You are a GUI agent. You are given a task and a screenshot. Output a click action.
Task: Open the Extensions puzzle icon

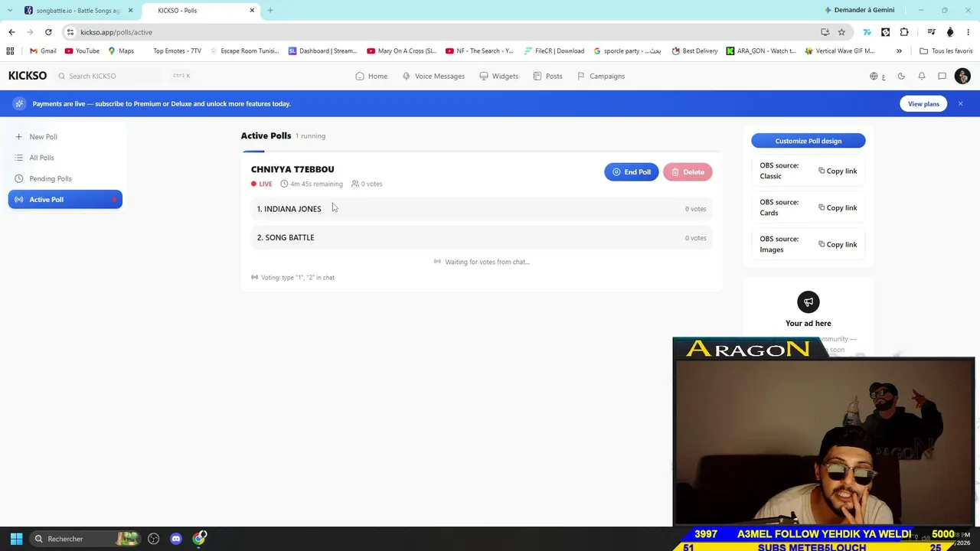pyautogui.click(x=904, y=32)
